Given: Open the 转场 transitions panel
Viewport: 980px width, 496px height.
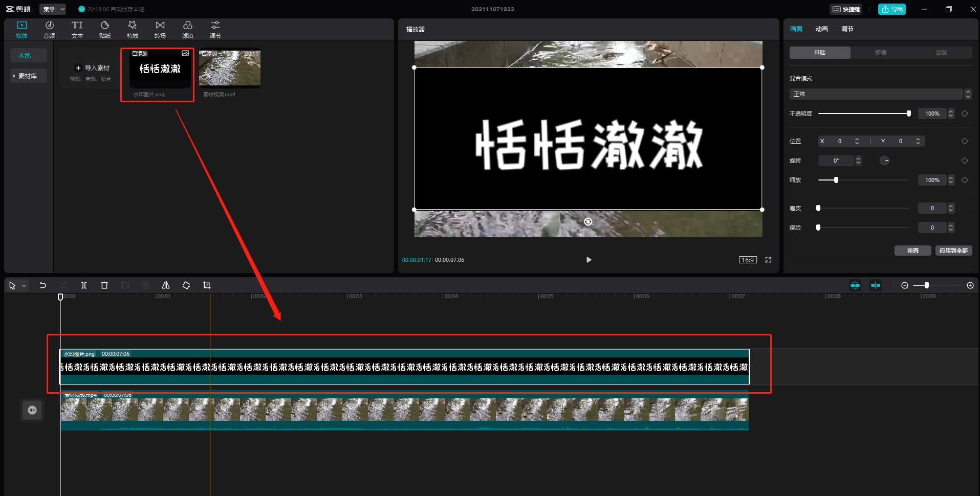Looking at the screenshot, I should pos(160,29).
